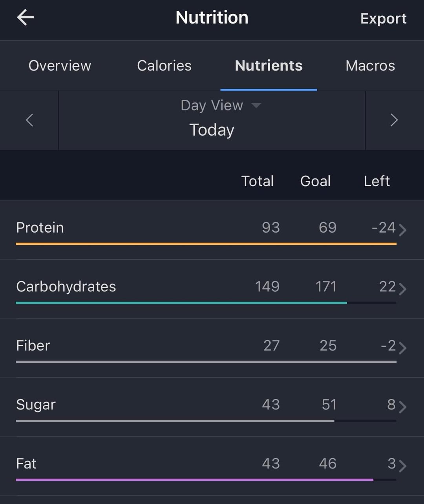This screenshot has height=504, width=424.
Task: Tap the Today date label
Action: pos(212,130)
